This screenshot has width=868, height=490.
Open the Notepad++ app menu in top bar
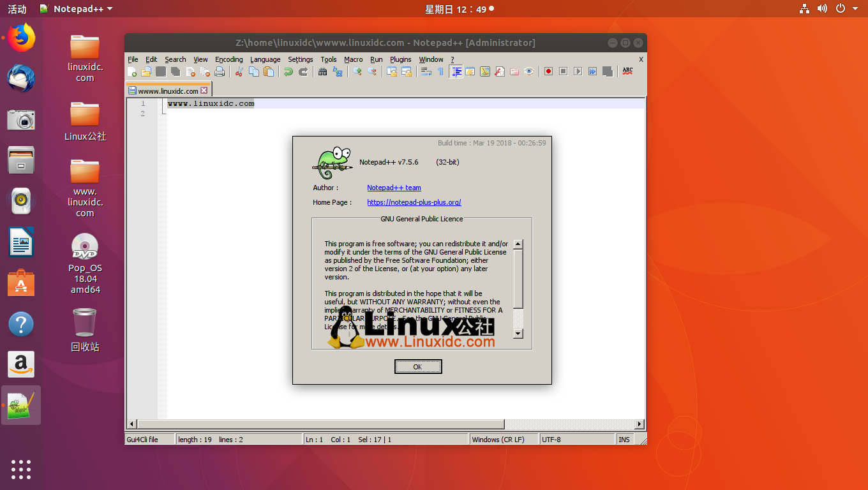pos(75,9)
